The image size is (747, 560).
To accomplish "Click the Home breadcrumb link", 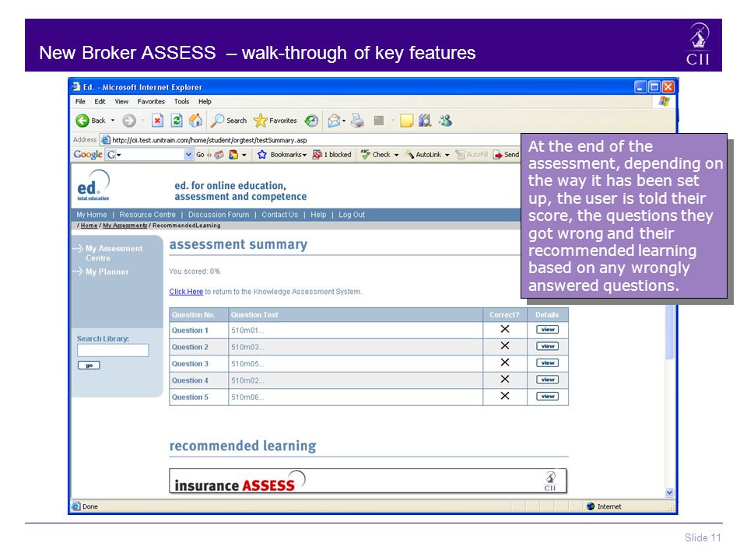I will pos(89,226).
